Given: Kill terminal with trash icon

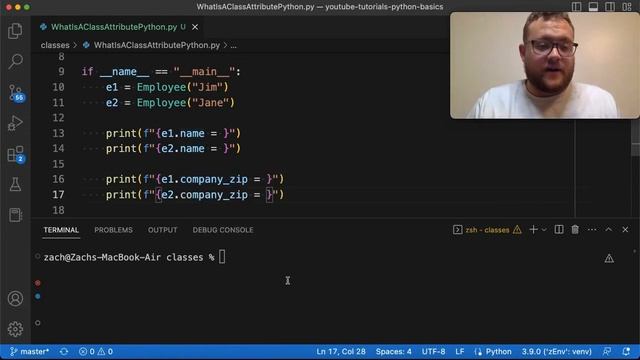Looking at the screenshot, I should [575, 230].
